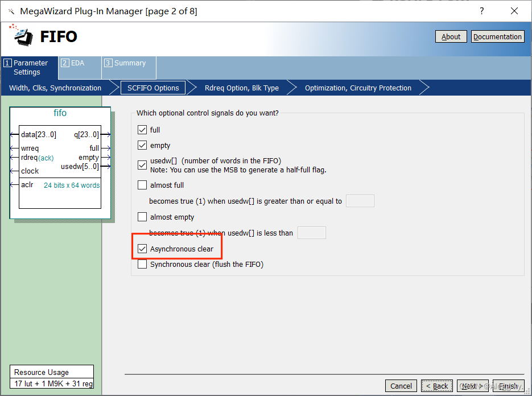
Task: Click the almost full threshold input field
Action: click(360, 201)
